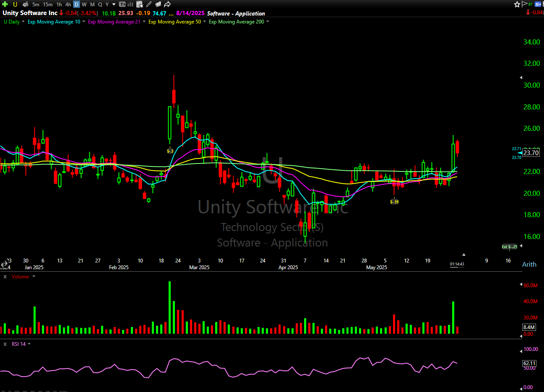Switch chart to 1h timeframe

pos(59,5)
